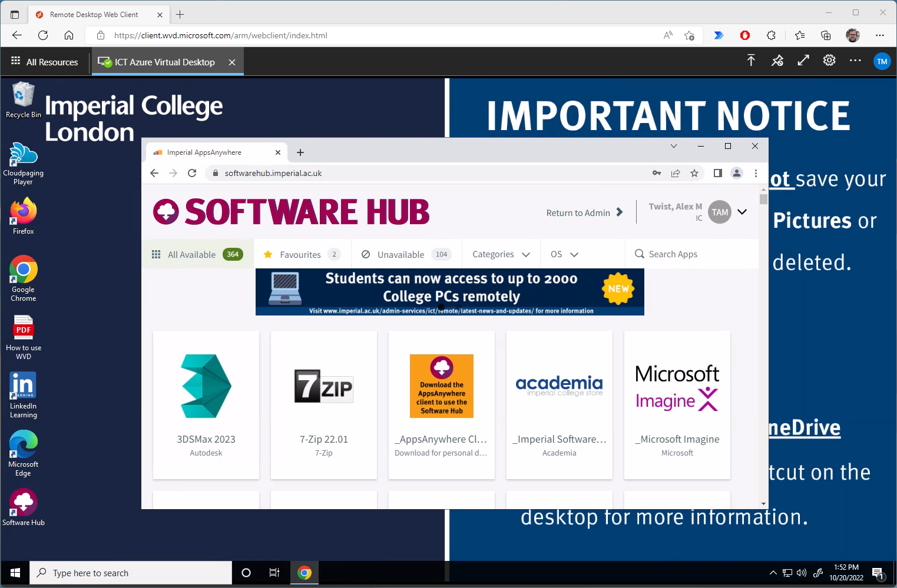Bookmark the page with Chrome star icon

click(x=694, y=173)
